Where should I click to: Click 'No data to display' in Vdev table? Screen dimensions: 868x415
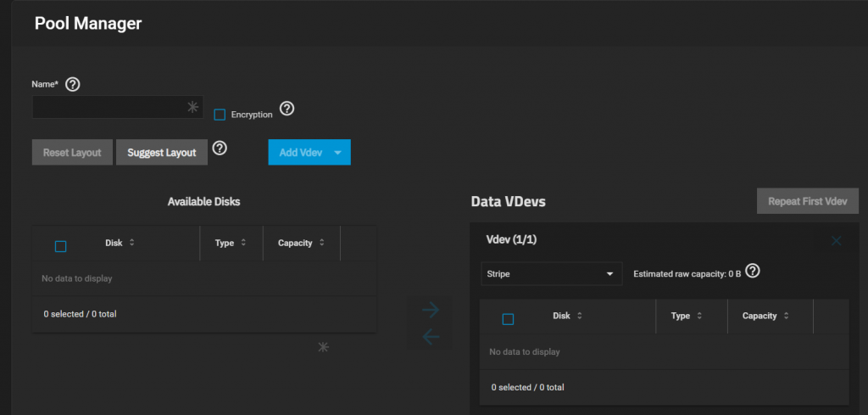(525, 352)
